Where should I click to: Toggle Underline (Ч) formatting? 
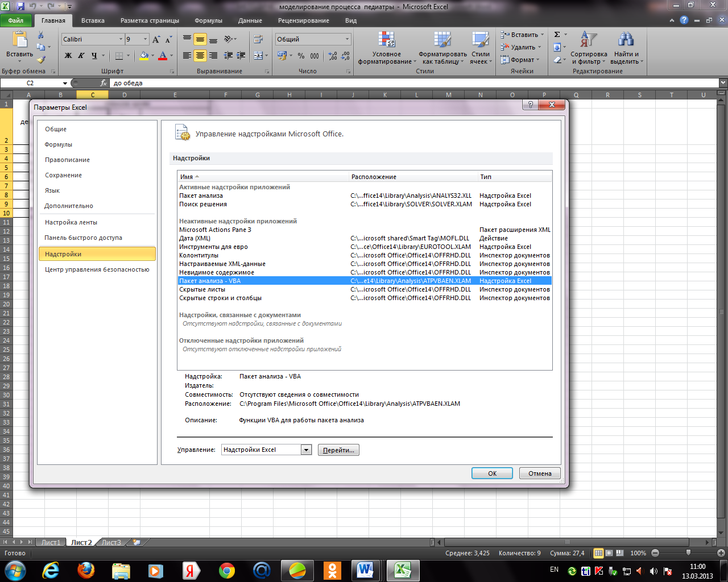[94, 56]
